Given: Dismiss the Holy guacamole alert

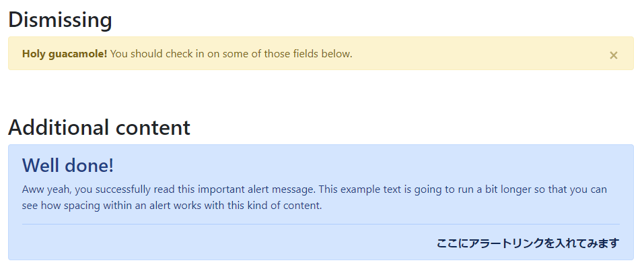Looking at the screenshot, I should coord(613,55).
